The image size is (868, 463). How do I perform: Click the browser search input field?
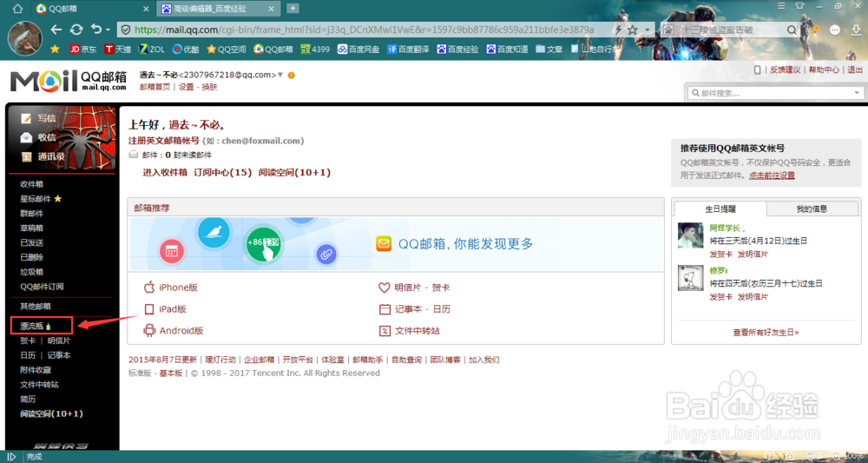click(732, 30)
